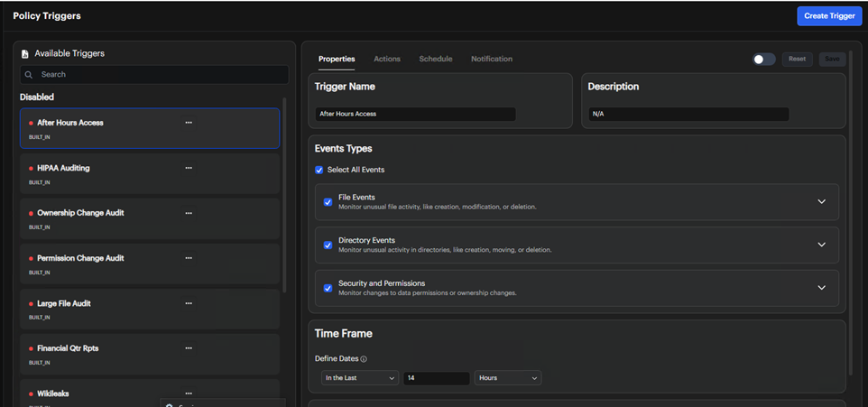Click the Description input field
Screen dimensions: 868x407
pos(688,114)
